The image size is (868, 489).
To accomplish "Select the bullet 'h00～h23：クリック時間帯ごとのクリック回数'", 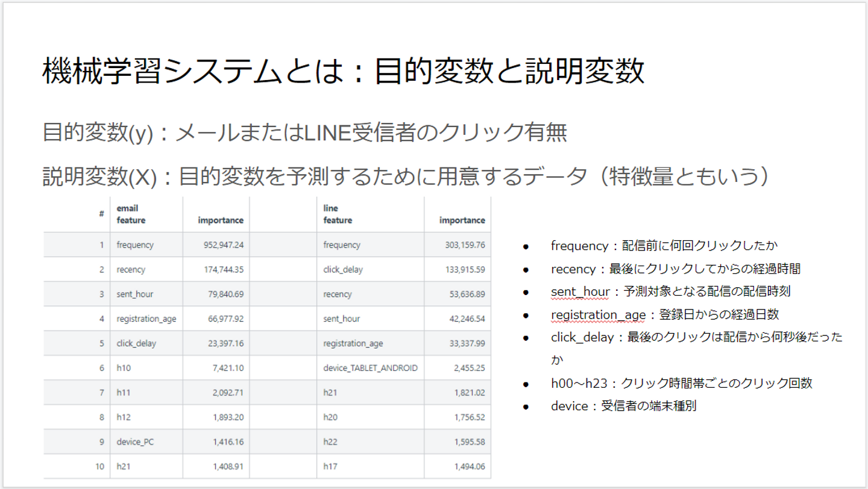I will 682,383.
